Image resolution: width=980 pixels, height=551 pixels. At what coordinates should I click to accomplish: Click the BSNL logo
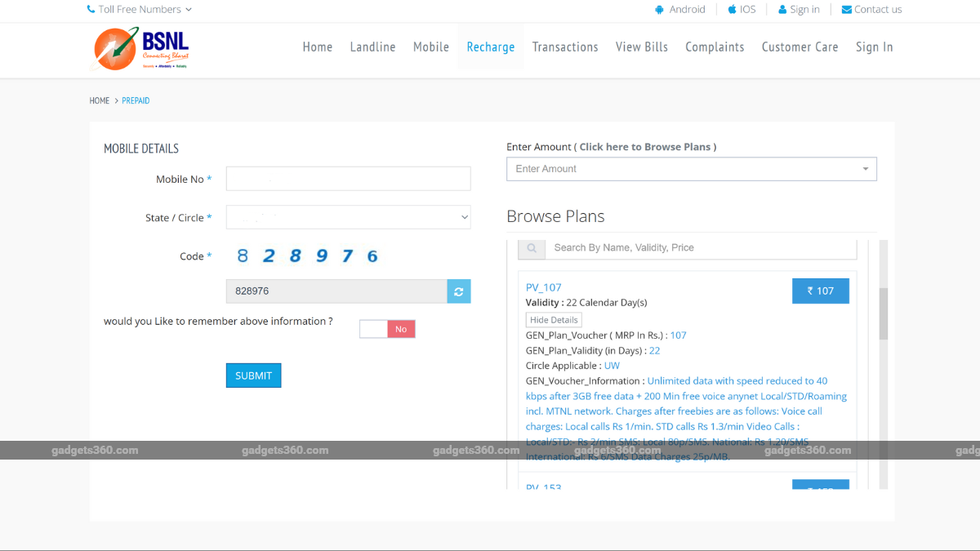click(x=140, y=49)
